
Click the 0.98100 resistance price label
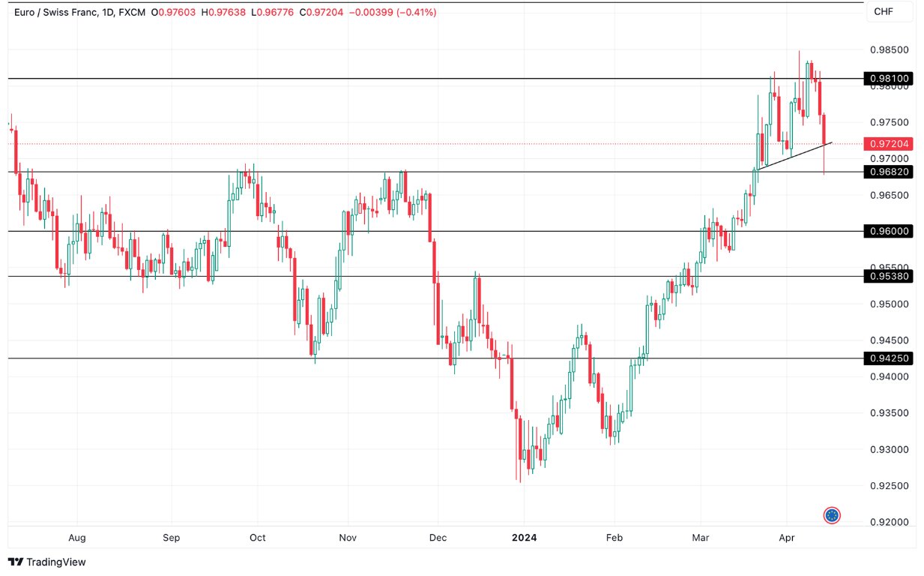[887, 78]
